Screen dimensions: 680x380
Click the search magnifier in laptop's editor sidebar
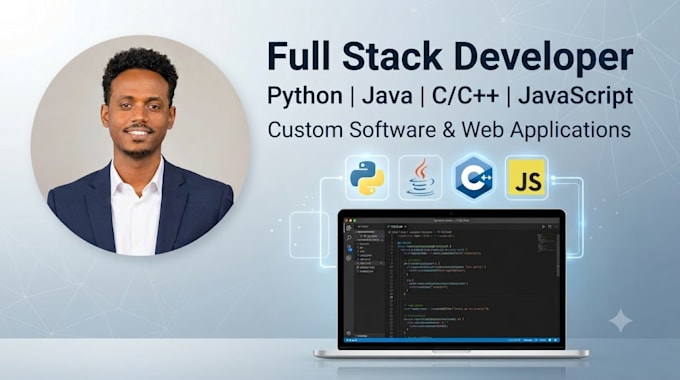tap(349, 238)
